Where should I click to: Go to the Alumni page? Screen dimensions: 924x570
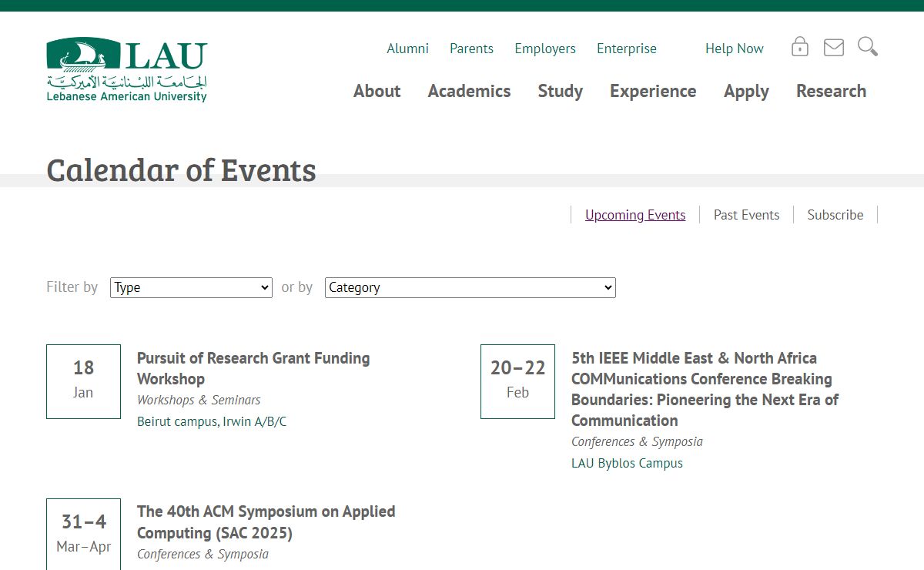(x=408, y=49)
